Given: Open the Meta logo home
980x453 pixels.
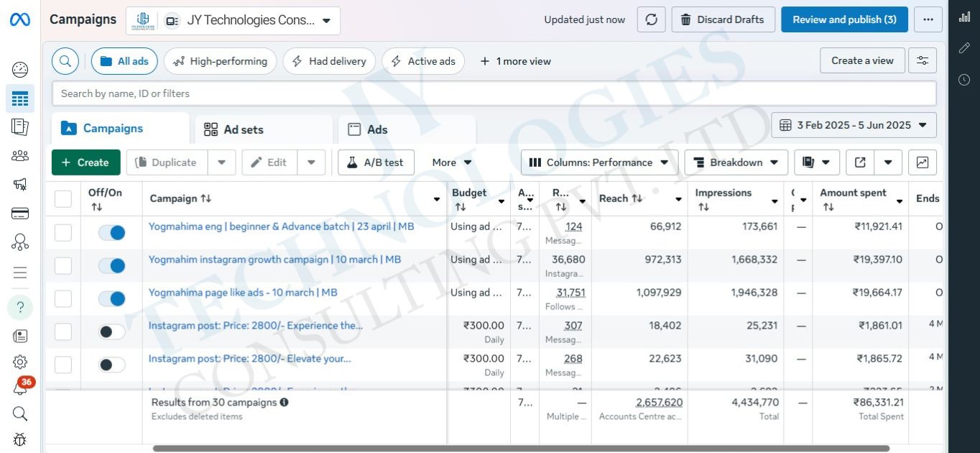Looking at the screenshot, I should [x=20, y=19].
